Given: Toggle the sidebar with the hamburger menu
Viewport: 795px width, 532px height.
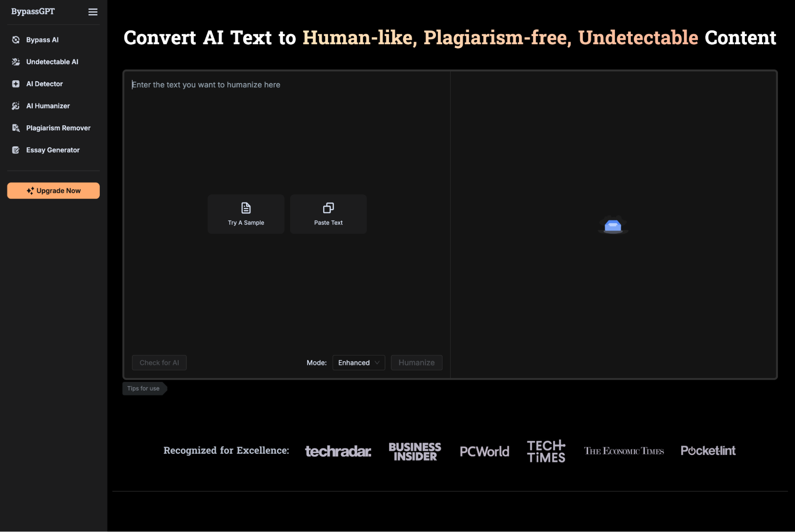Looking at the screenshot, I should (93, 12).
